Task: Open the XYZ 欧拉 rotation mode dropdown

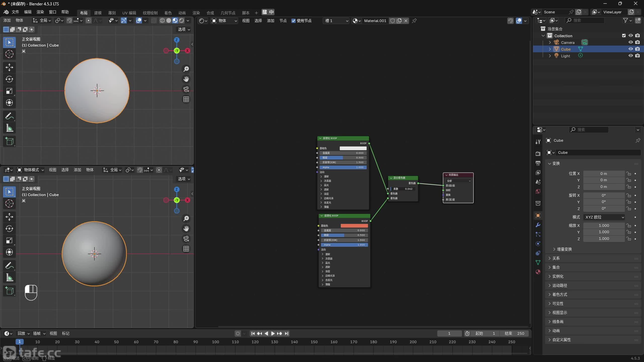Action: tap(604, 217)
